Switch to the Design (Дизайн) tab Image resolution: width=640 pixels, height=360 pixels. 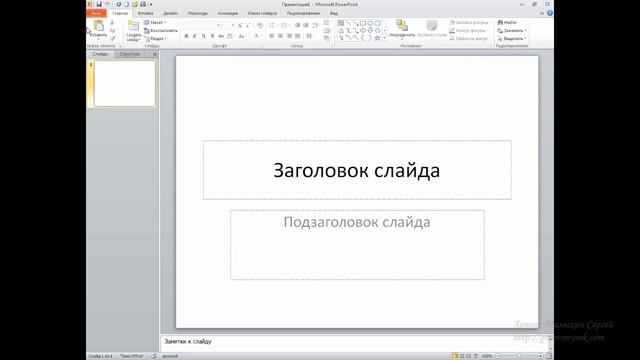click(171, 13)
